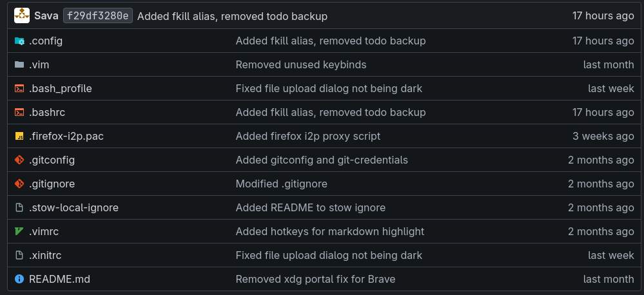Open the .stow-local-ignore file
This screenshot has width=644, height=295.
tap(73, 207)
